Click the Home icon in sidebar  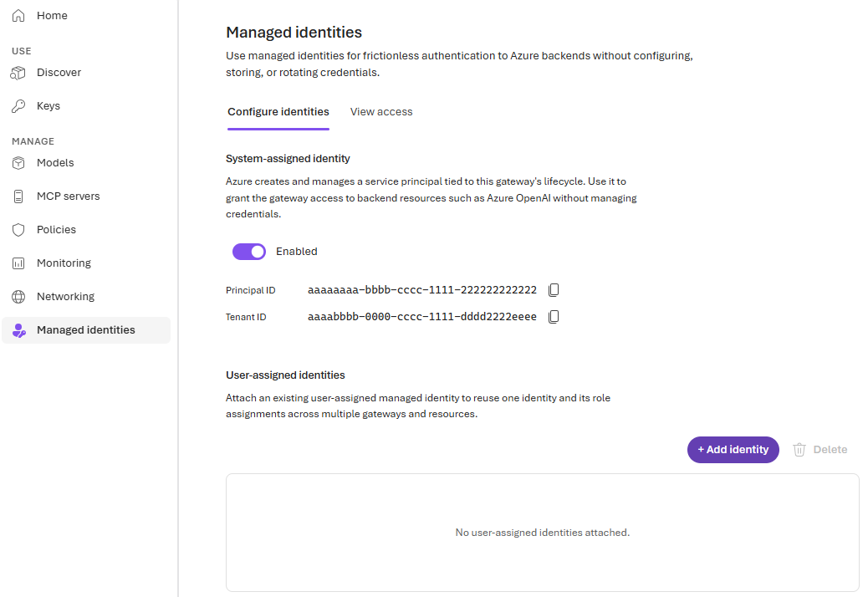pos(18,16)
